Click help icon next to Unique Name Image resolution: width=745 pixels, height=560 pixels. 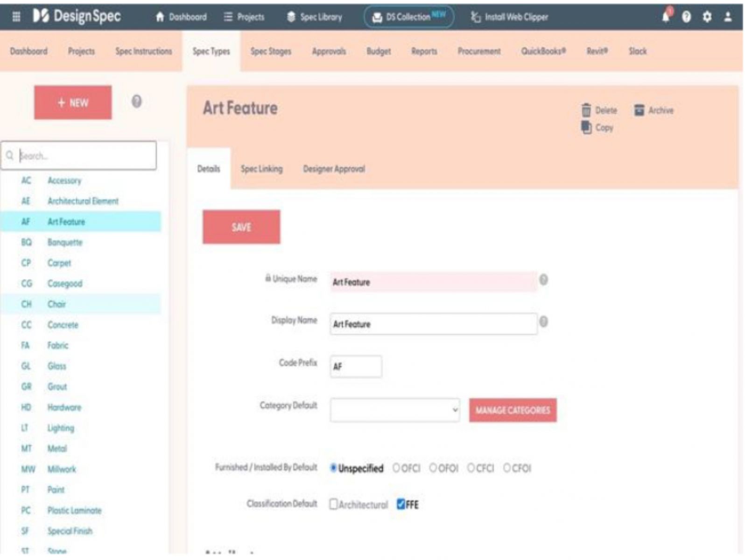click(x=543, y=280)
